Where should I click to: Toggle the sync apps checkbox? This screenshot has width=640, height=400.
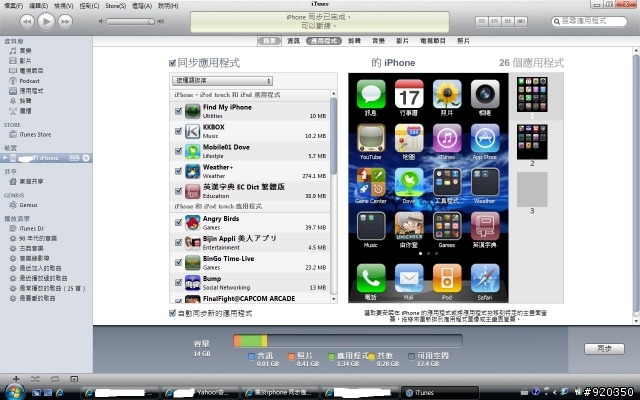[x=172, y=63]
